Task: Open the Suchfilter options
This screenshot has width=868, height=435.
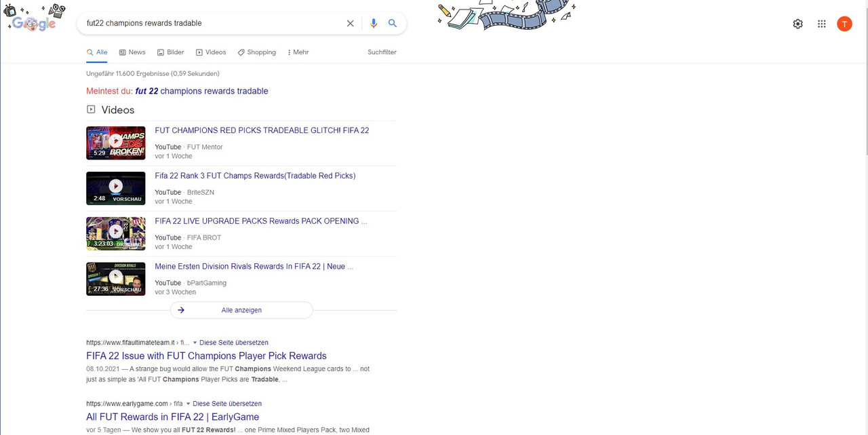Action: click(x=382, y=52)
